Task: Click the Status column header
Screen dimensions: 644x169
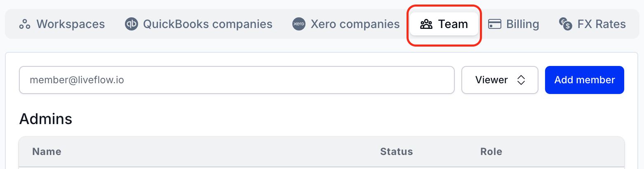Action: [396, 152]
